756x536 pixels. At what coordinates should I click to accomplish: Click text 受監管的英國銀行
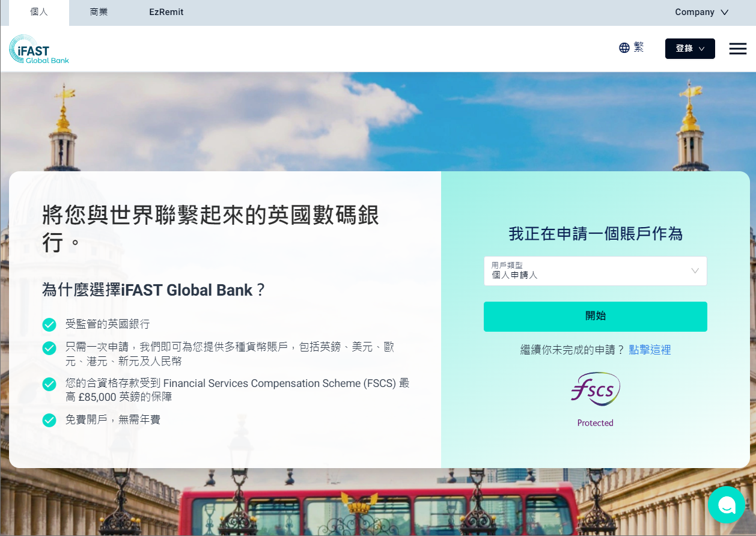tap(108, 324)
